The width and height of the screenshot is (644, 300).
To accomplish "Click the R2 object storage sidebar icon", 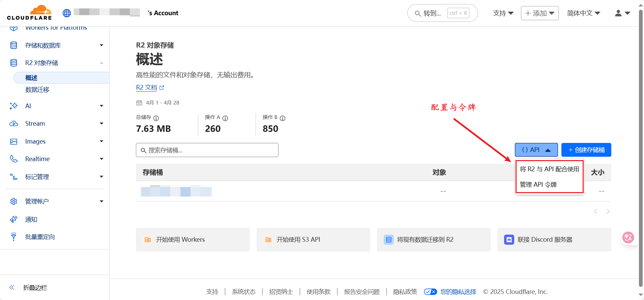I will tap(13, 63).
